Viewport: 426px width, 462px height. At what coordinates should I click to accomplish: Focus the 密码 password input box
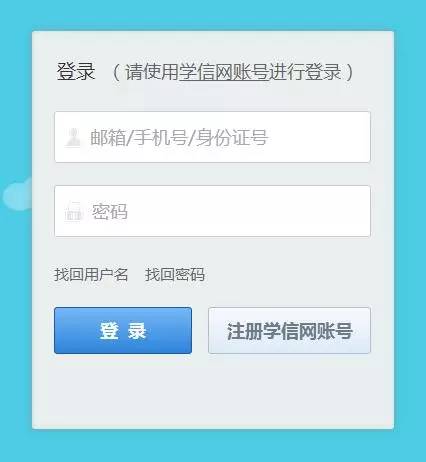tap(212, 211)
